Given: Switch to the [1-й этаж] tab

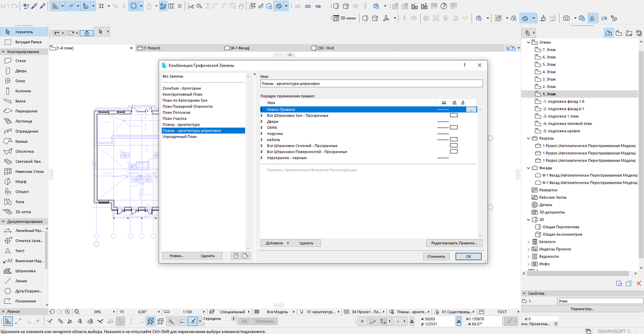Looking at the screenshot, I should (x=91, y=48).
